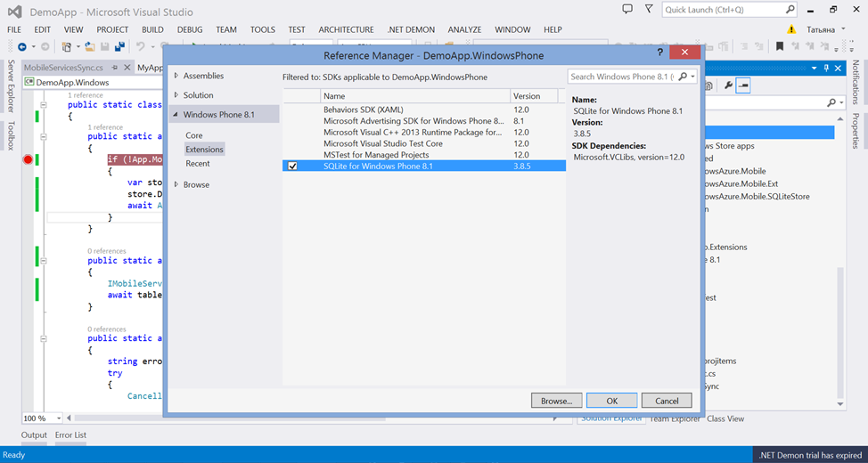
Task: Close the Solution Explorer panel
Action: 839,68
